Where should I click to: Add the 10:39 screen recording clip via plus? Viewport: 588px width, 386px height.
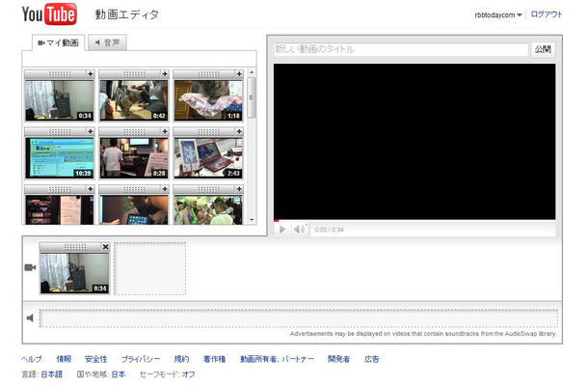pos(91,131)
